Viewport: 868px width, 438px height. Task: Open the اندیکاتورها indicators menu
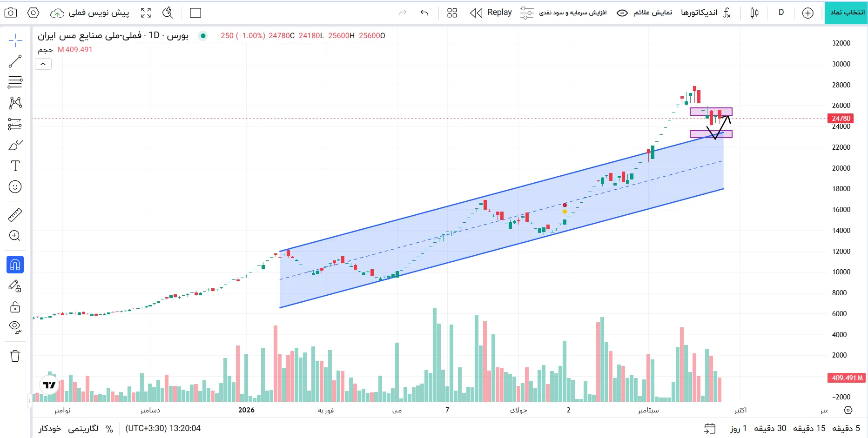point(706,13)
